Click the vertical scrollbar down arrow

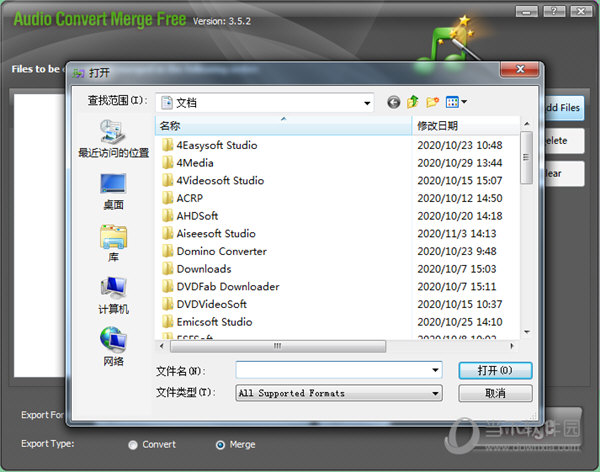(x=527, y=332)
